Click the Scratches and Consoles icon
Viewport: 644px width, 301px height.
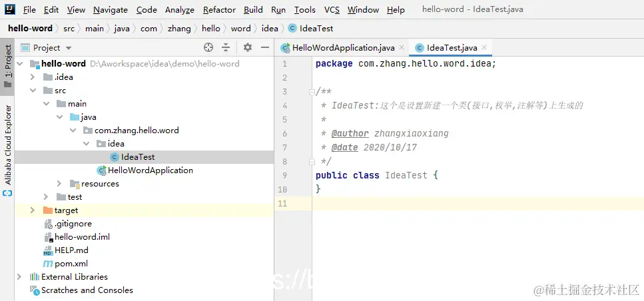[x=35, y=290]
